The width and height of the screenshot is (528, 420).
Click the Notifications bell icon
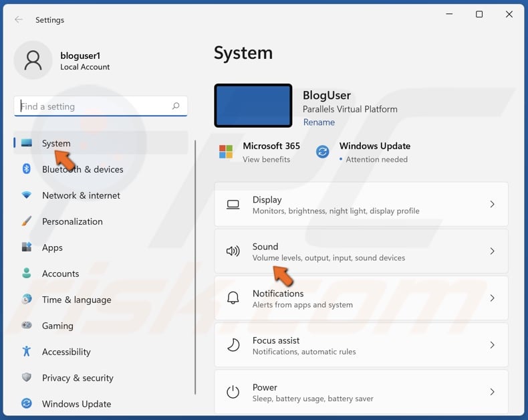point(233,298)
